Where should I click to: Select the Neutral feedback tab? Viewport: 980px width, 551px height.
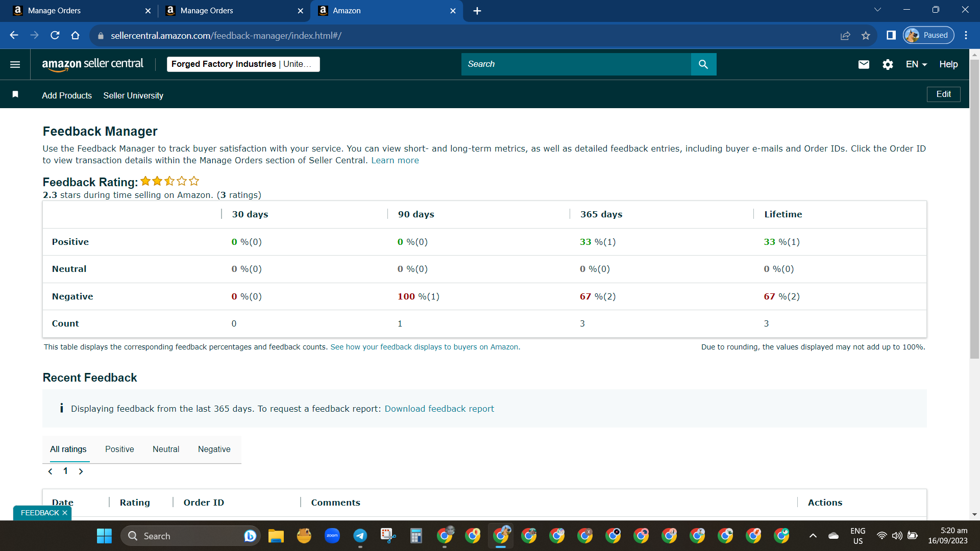(166, 449)
